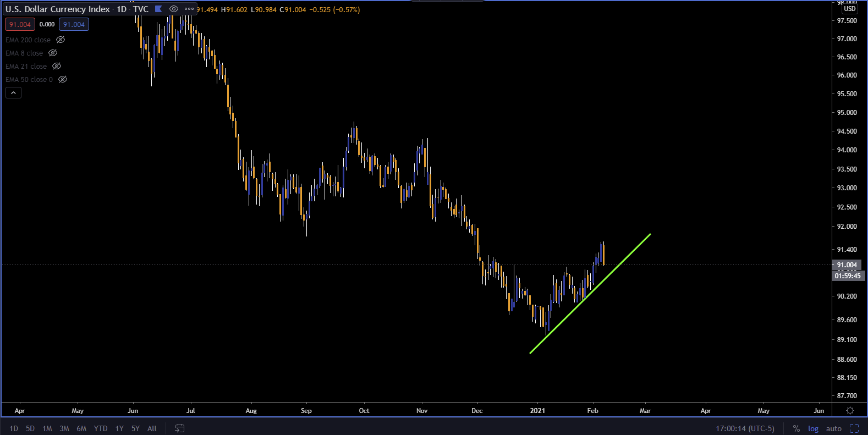Open the three-dot more options menu
The image size is (868, 435).
tap(189, 9)
